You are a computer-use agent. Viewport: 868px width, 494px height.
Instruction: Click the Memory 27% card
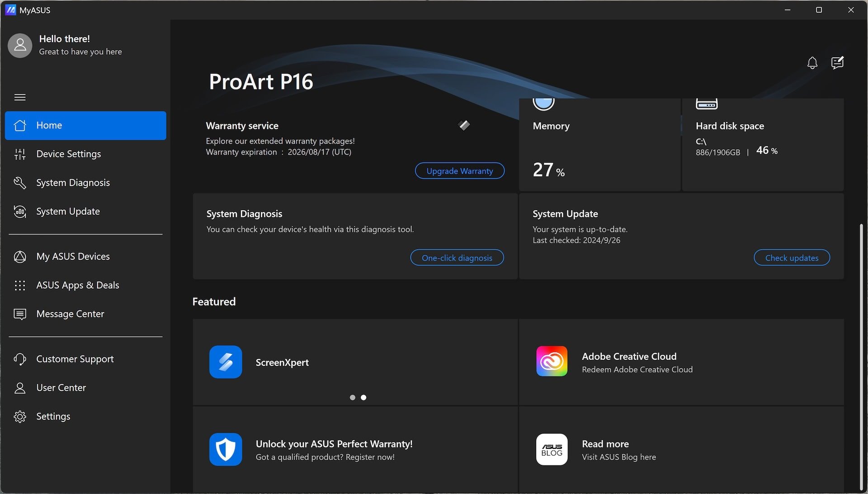(x=599, y=145)
